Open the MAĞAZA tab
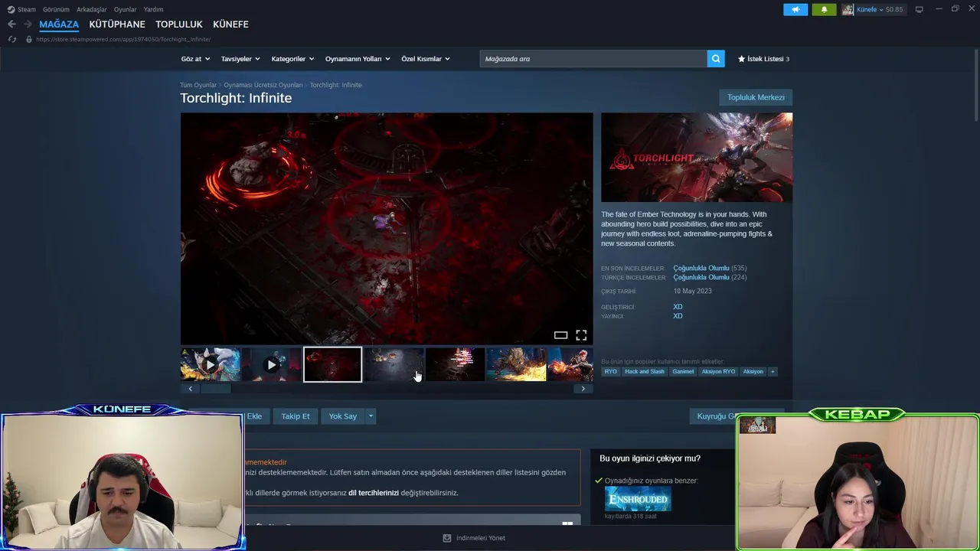The image size is (980, 551). point(59,24)
